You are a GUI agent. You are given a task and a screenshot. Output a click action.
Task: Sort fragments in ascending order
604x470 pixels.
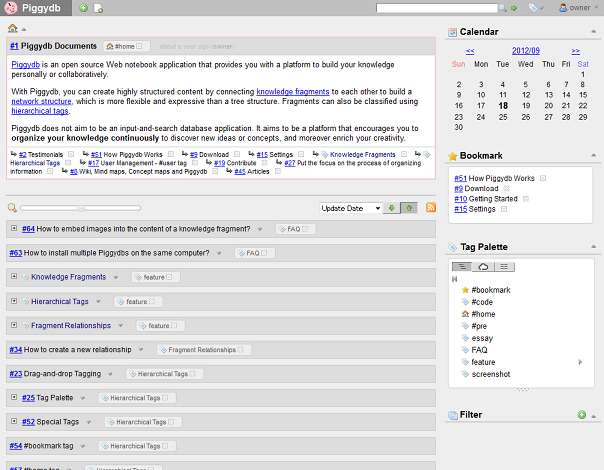(x=409, y=208)
